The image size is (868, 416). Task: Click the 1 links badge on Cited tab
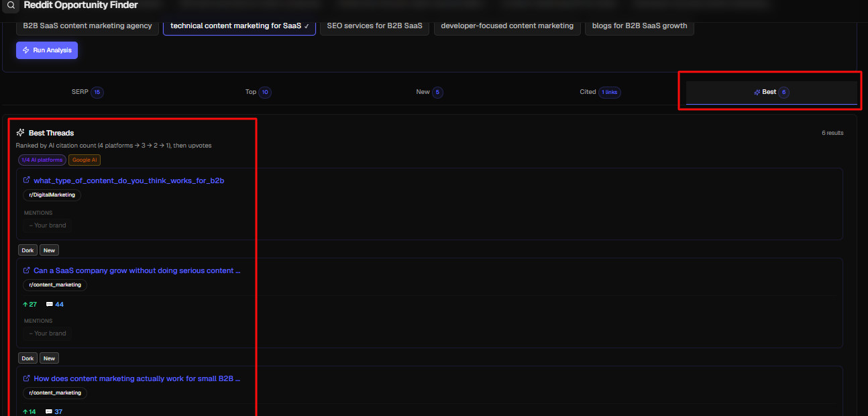[610, 92]
